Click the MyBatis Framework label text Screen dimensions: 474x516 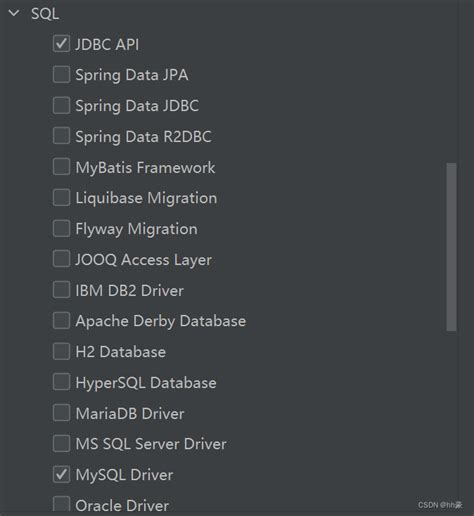tap(145, 167)
